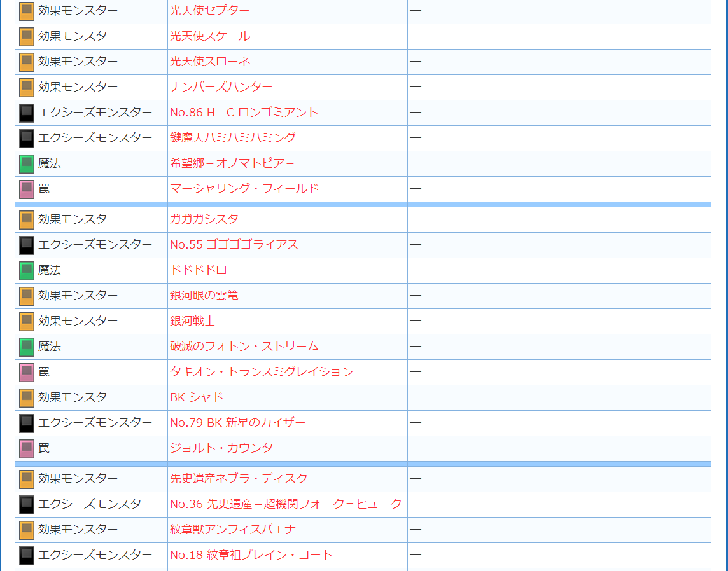Follow the 鍵魔人ハミハミハミング link

[x=233, y=137]
